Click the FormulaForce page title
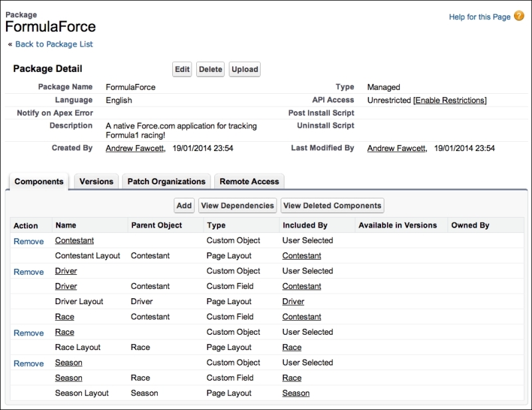 [x=51, y=27]
